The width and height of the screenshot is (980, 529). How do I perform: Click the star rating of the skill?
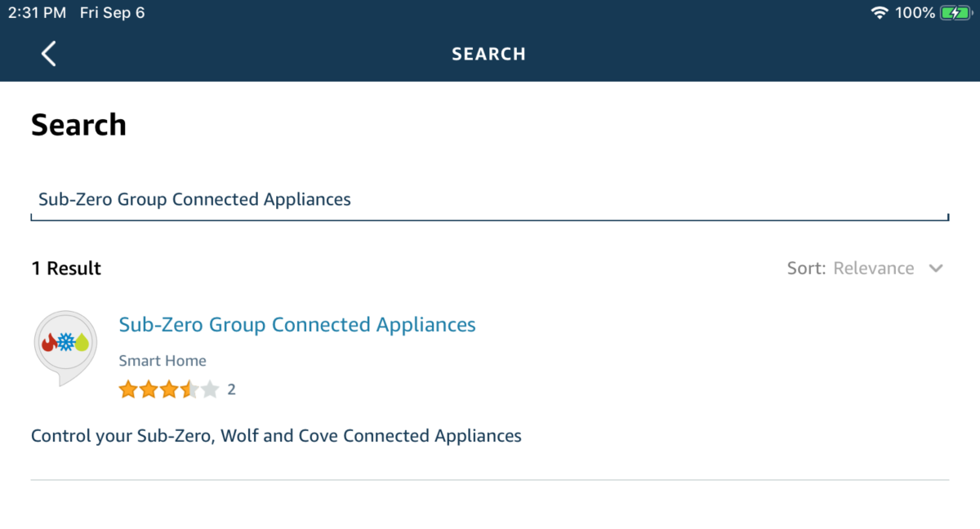coord(169,389)
